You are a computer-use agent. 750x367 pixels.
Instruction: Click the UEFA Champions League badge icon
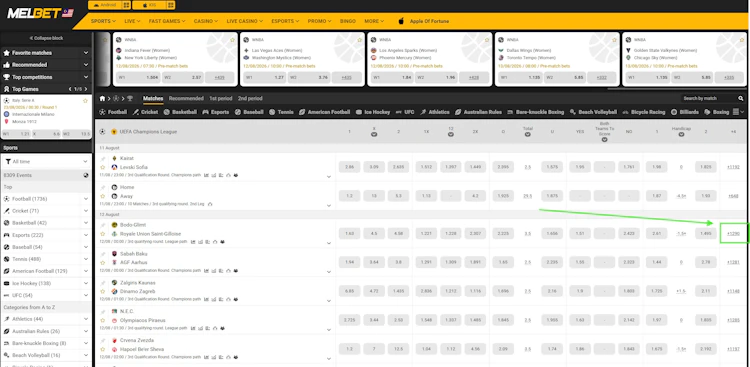click(114, 132)
